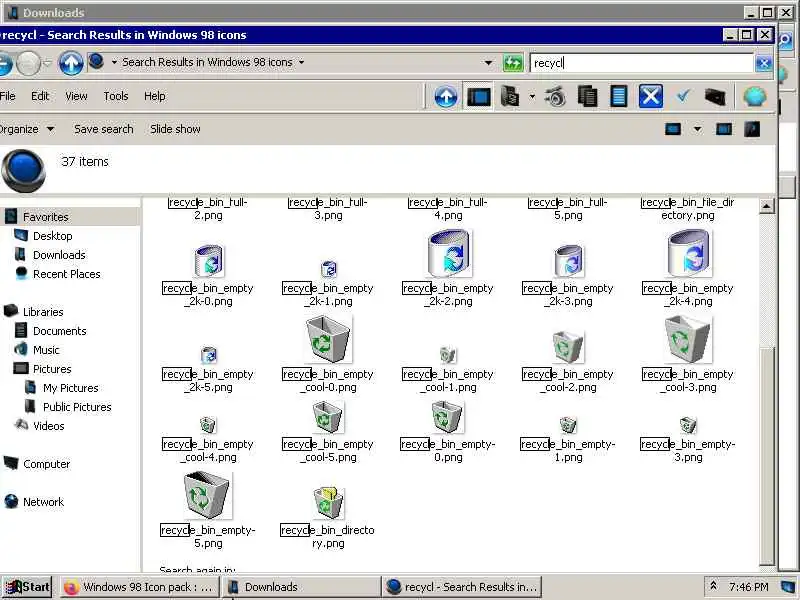
Task: Open the view options dropdown arrow
Action: 697,129
